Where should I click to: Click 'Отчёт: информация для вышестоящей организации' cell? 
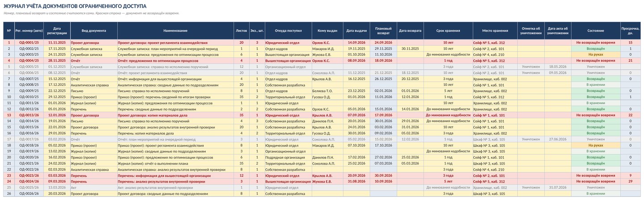[175, 79]
